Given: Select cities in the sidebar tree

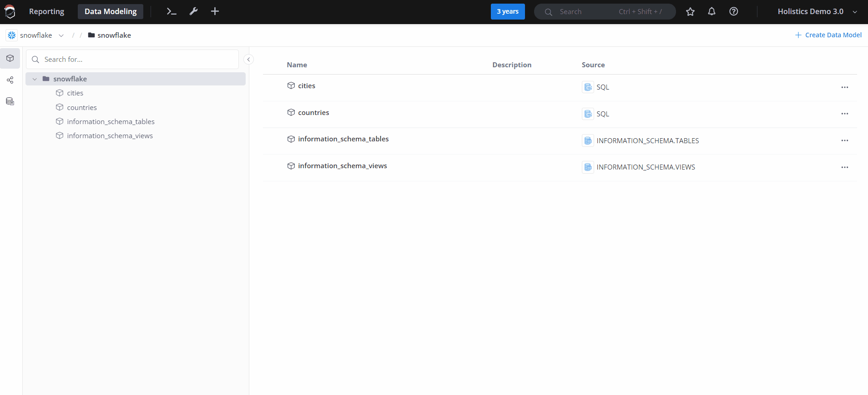Looking at the screenshot, I should [x=75, y=93].
